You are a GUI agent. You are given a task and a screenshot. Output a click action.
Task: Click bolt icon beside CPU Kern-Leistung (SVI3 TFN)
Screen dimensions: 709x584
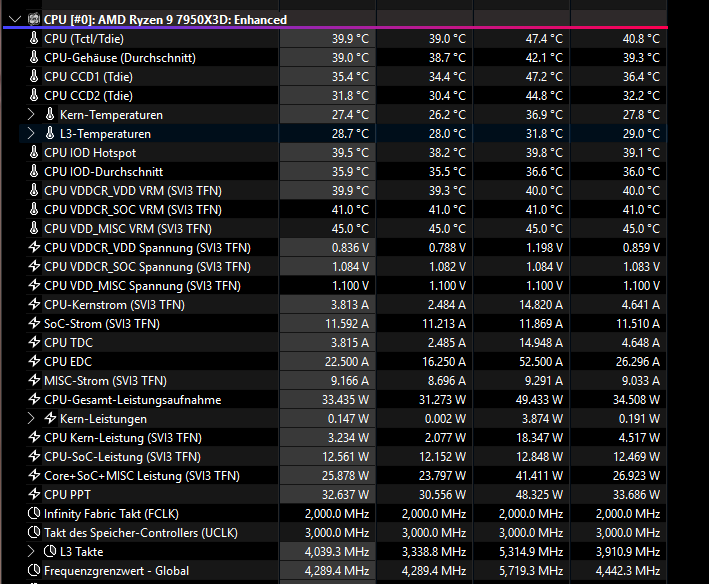click(x=34, y=437)
